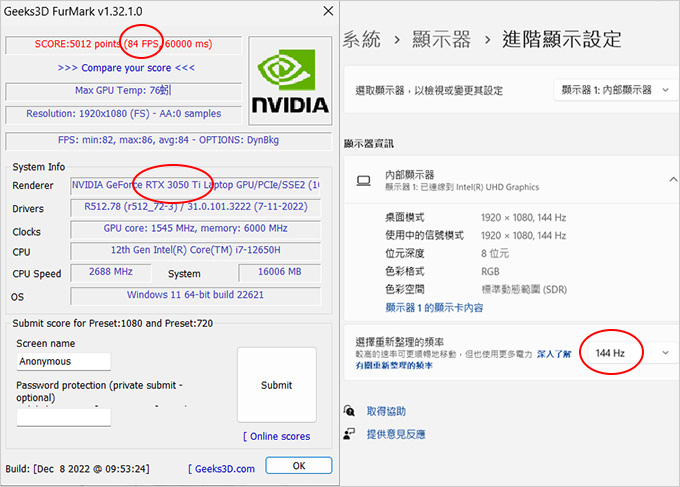Open the 144 Hz refresh rate dropdown
This screenshot has height=487, width=680.
pyautogui.click(x=630, y=353)
